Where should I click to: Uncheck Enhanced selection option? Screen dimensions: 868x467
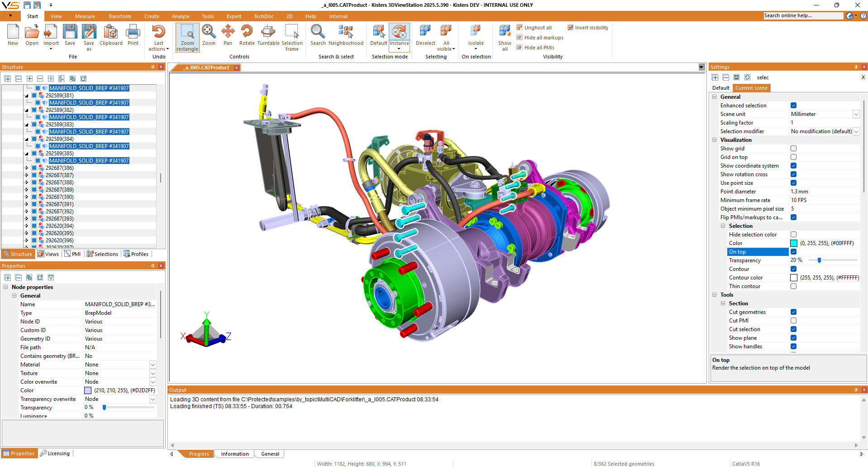(793, 106)
